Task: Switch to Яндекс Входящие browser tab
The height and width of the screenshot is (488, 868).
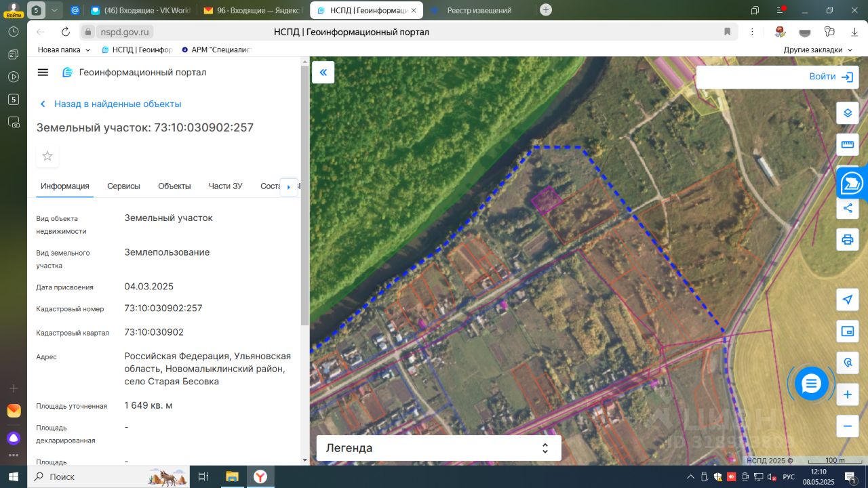Action: pos(254,10)
